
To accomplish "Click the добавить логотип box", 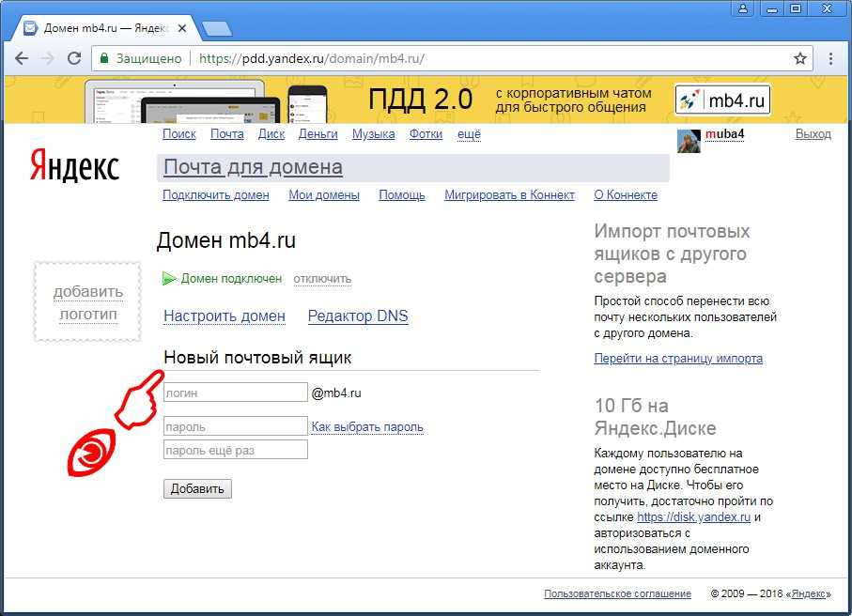I will coord(87,302).
